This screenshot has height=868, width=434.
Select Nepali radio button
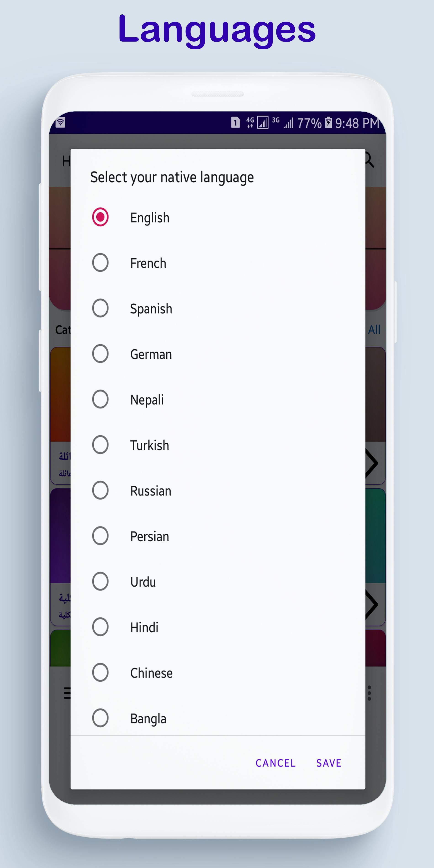click(101, 399)
